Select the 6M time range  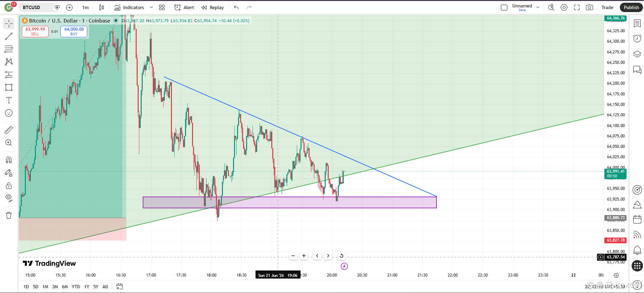pos(65,287)
